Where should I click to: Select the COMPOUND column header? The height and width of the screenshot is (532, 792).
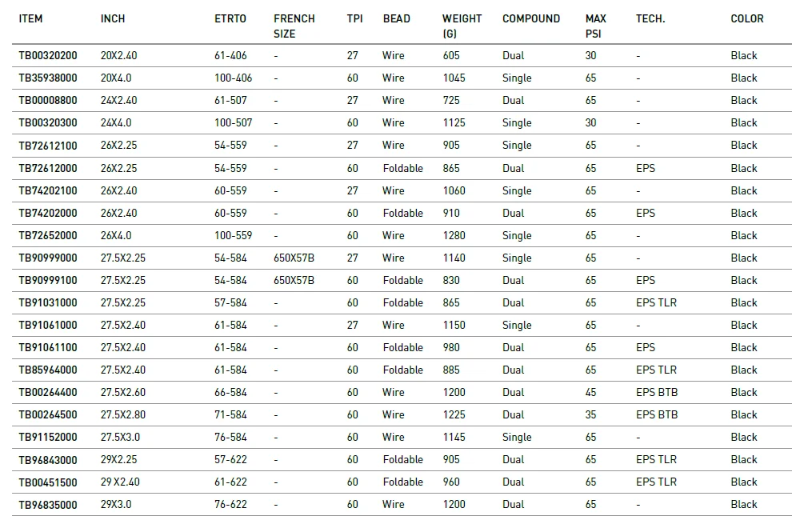click(x=530, y=18)
